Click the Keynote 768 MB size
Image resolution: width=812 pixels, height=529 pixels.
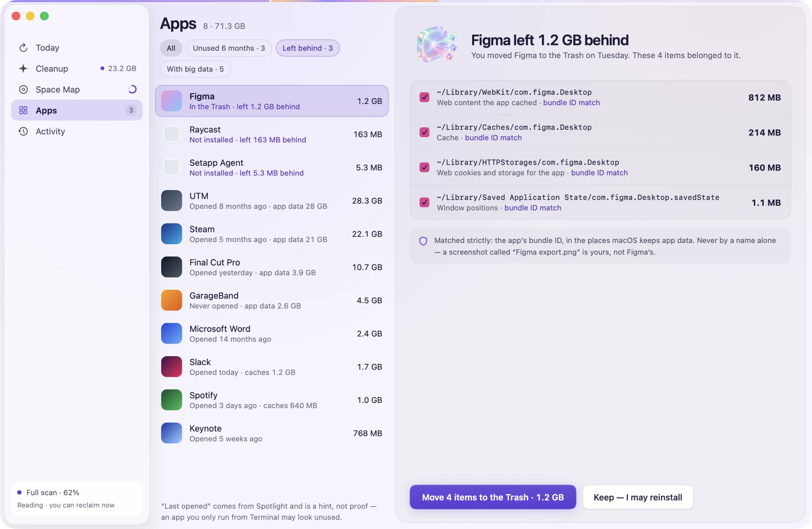point(367,434)
